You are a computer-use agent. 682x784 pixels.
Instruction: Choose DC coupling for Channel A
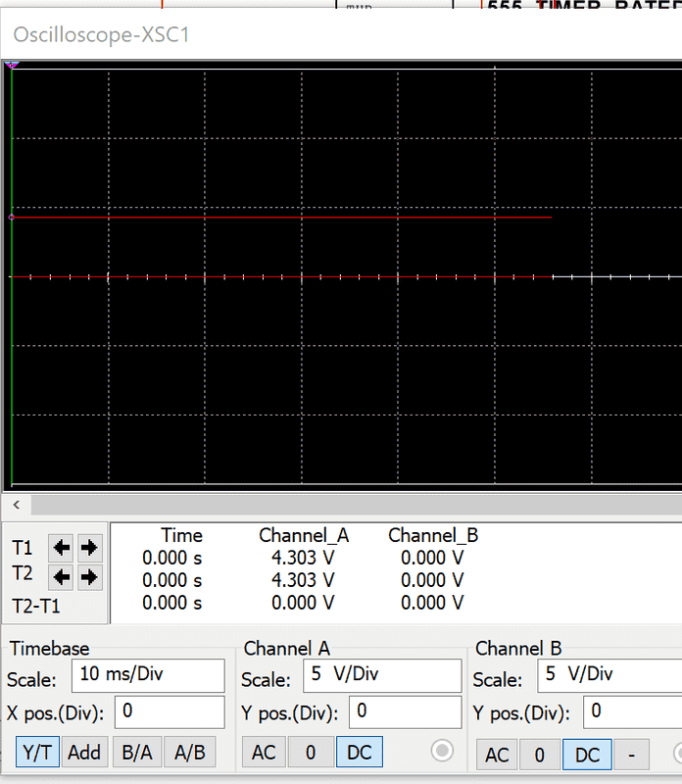[360, 753]
